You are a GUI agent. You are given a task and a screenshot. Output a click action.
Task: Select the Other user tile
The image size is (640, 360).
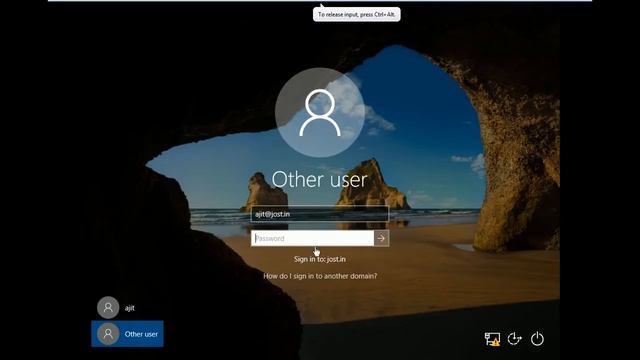click(127, 334)
